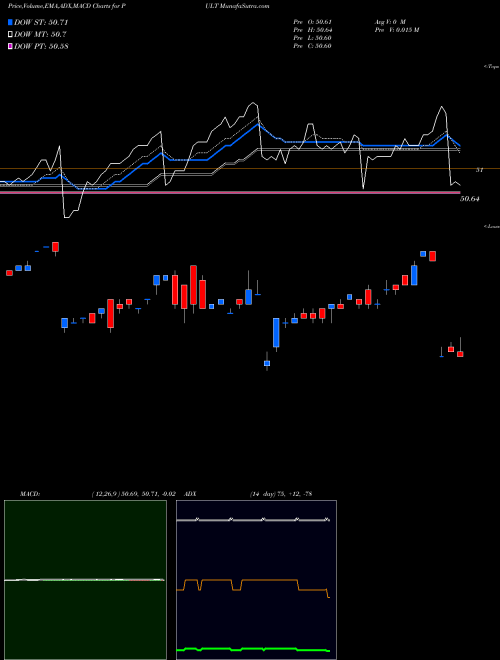The image size is (500, 660).
Task: Click the magenta DOW PT legend swatch
Action: click(x=10, y=46)
